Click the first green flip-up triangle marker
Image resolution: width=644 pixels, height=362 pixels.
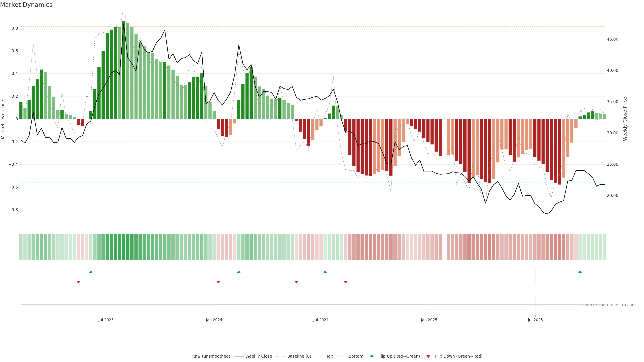pos(91,272)
